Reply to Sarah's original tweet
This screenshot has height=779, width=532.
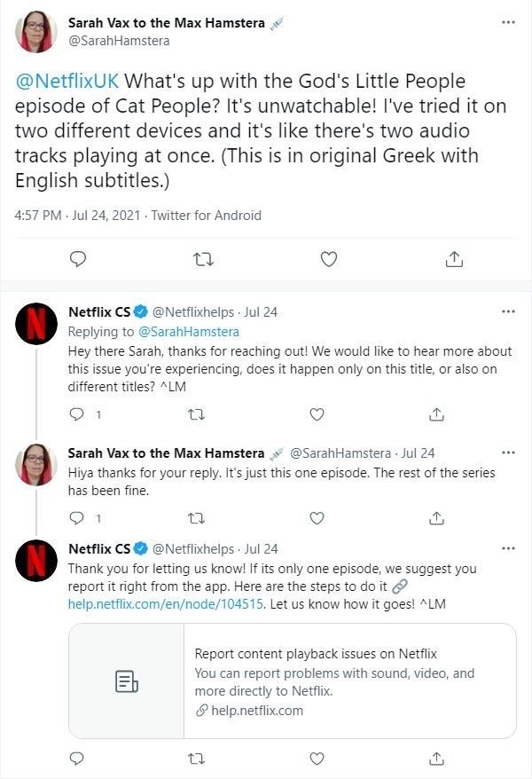tap(78, 259)
